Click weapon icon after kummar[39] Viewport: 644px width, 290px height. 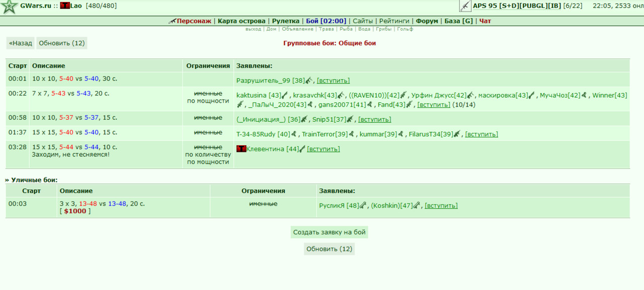click(x=400, y=134)
